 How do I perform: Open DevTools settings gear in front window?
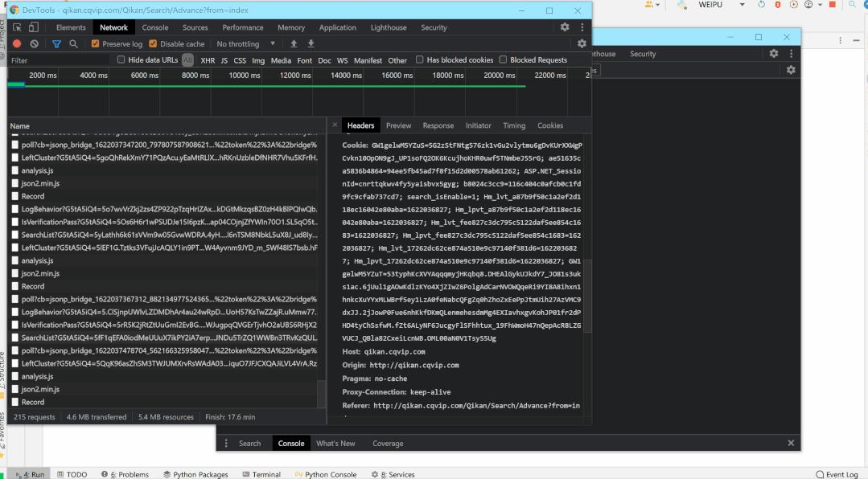(x=565, y=27)
